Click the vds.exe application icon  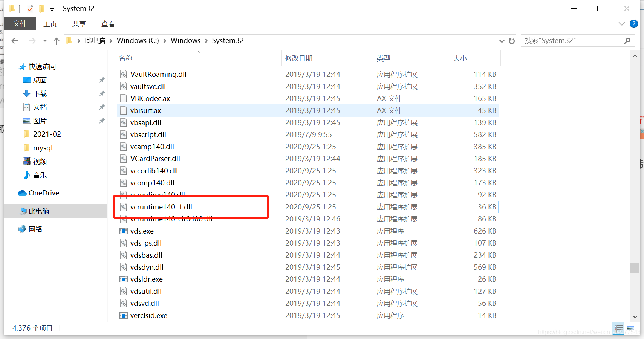123,231
